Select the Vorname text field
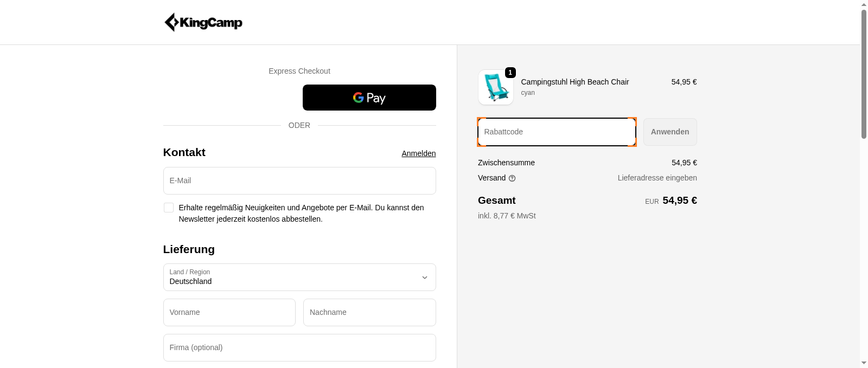 [229, 312]
